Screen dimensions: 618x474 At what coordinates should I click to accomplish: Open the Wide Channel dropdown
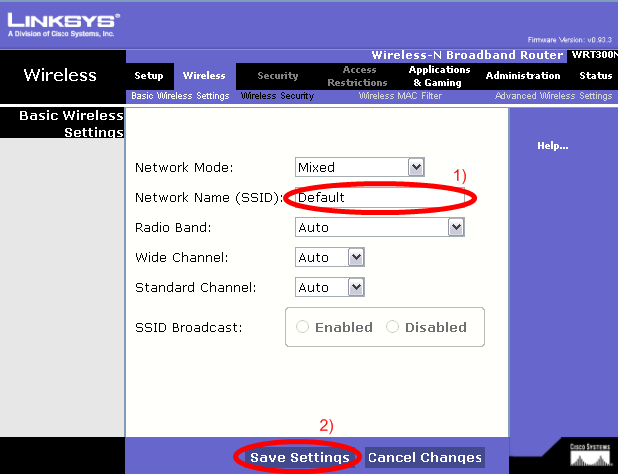355,257
